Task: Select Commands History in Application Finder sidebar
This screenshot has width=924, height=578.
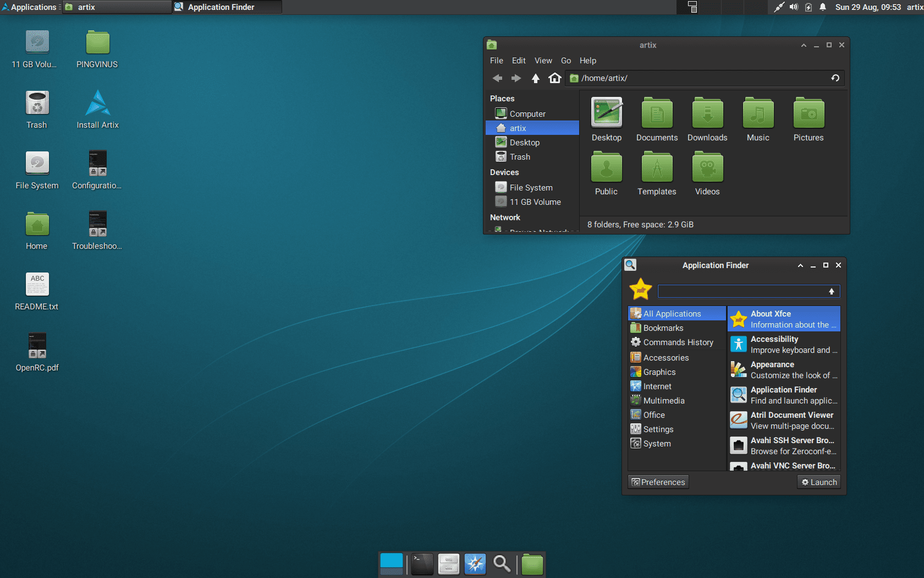Action: [x=676, y=342]
